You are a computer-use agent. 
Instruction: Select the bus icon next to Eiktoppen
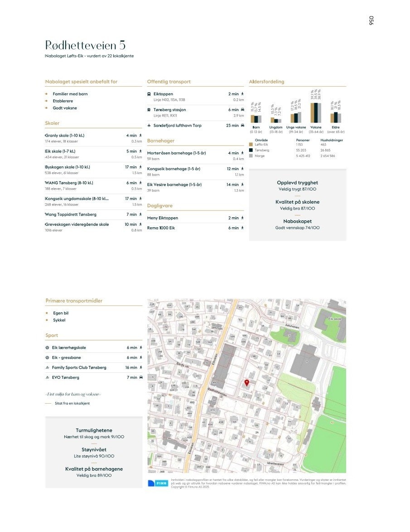[150, 94]
